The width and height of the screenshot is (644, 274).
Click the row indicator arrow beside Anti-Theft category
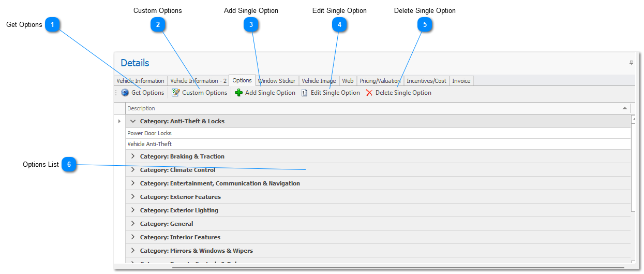pyautogui.click(x=119, y=121)
